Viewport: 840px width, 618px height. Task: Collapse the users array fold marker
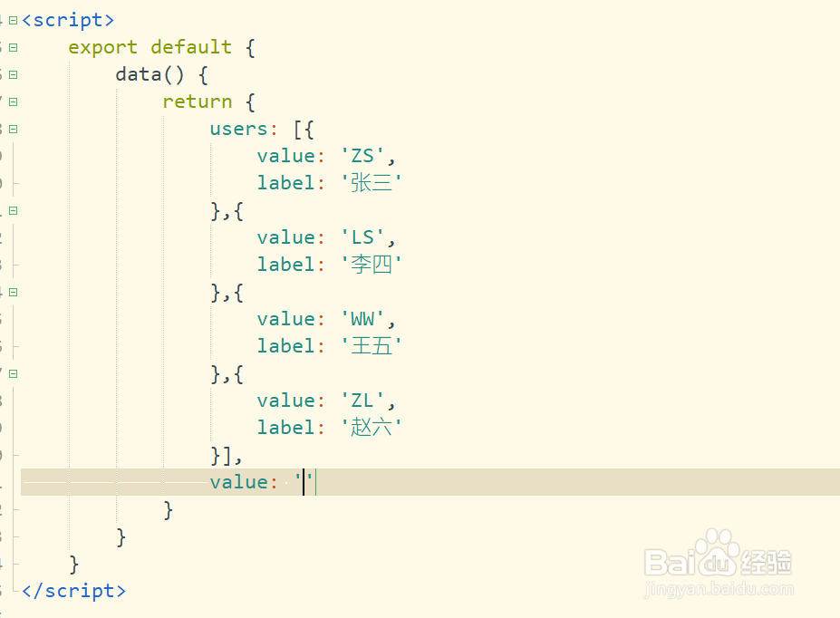(14, 129)
